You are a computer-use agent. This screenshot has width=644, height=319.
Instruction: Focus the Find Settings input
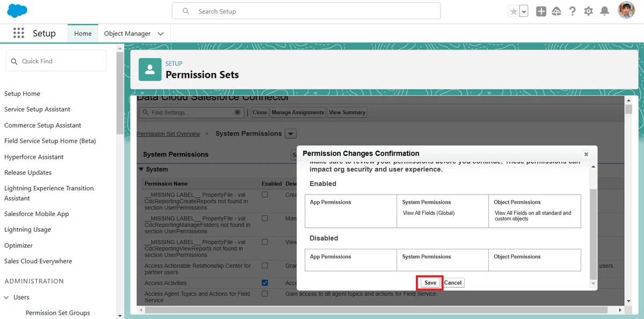(191, 113)
